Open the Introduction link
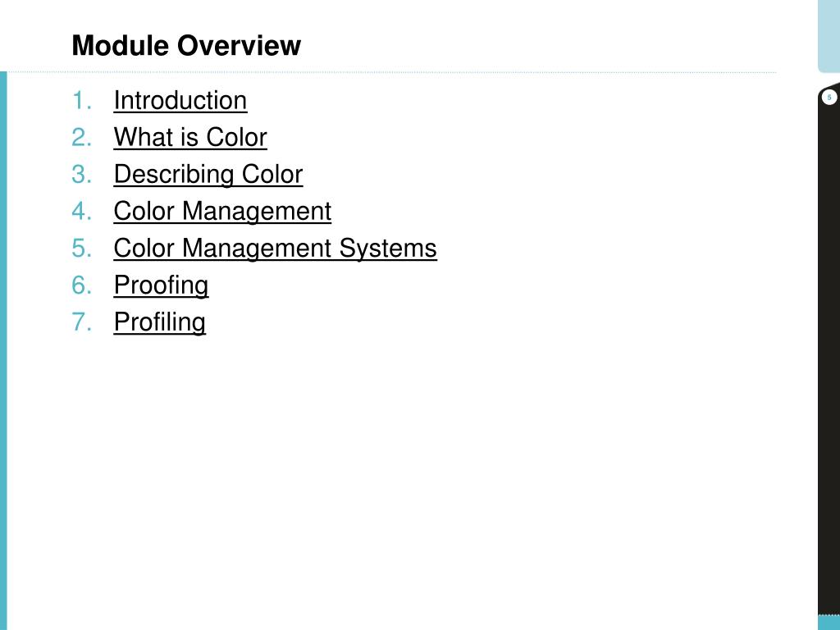This screenshot has width=840, height=630. click(x=180, y=101)
